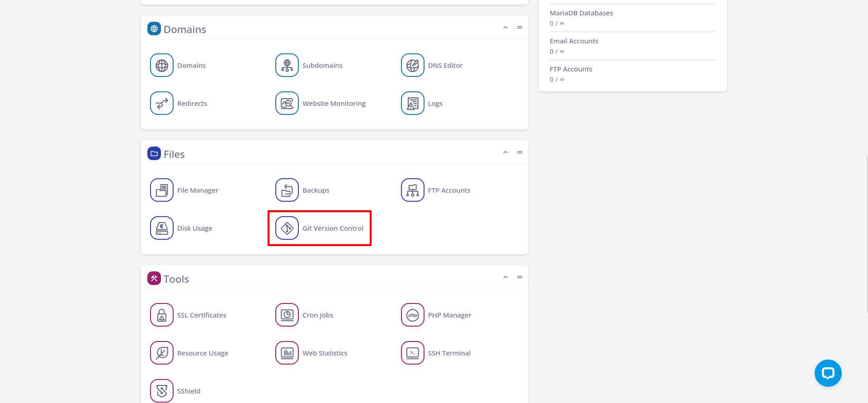Collapse the Tools section

point(505,277)
